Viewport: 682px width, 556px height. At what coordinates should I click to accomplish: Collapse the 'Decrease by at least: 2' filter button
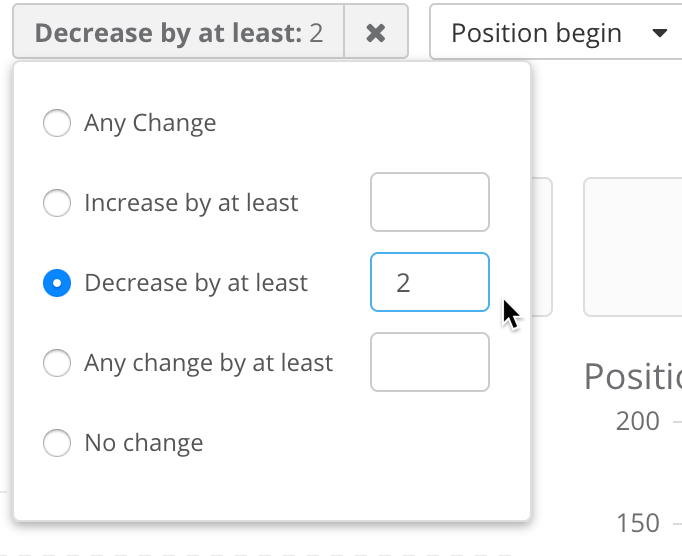coord(178,33)
